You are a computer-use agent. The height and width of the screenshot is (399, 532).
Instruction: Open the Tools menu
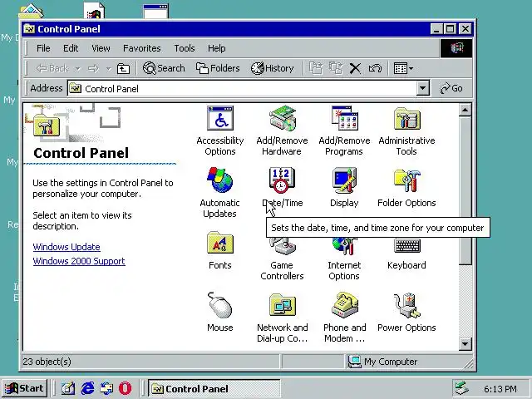click(185, 48)
